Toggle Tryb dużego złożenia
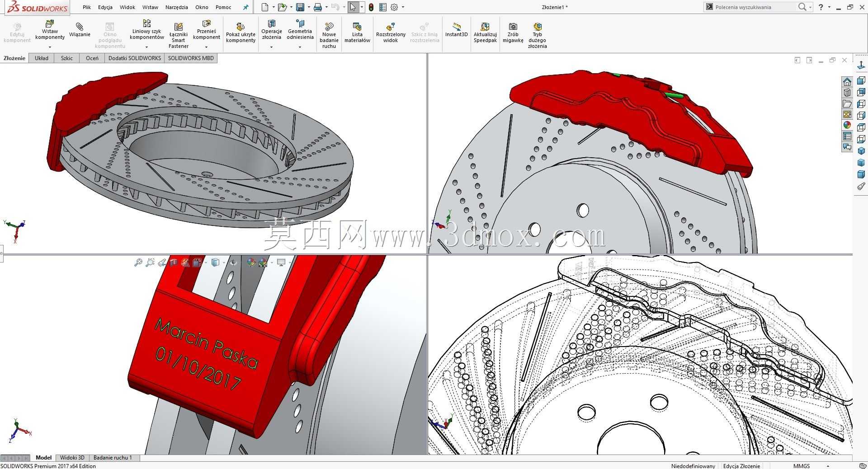This screenshot has width=868, height=469. pos(537,35)
